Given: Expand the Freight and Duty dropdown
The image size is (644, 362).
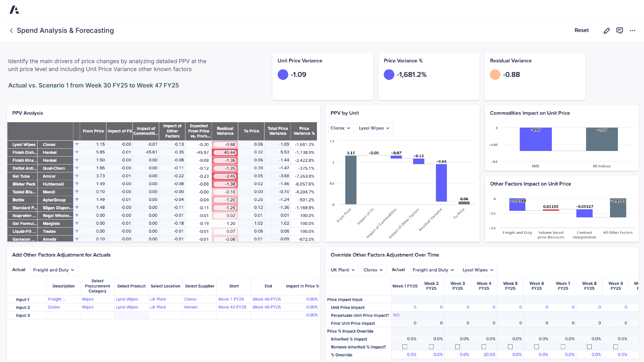Looking at the screenshot, I should click(54, 270).
